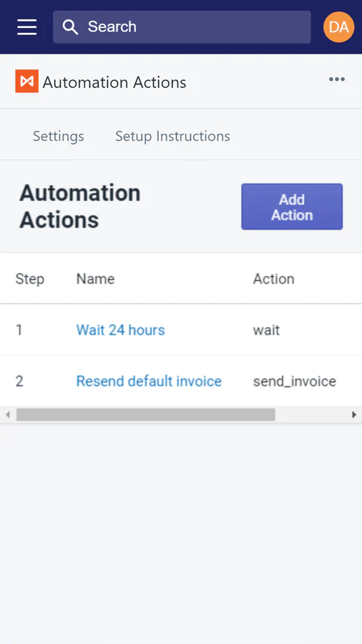Open the hamburger navigation menu
This screenshot has height=644, width=362.
(x=27, y=27)
